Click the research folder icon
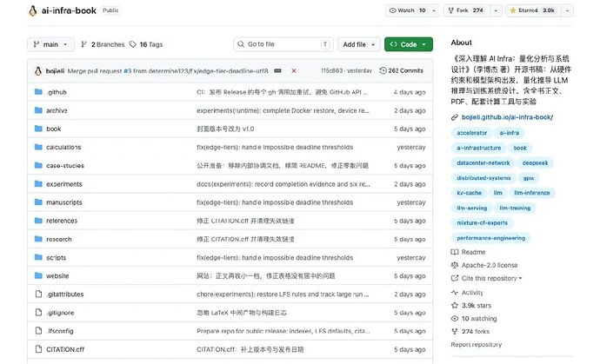 (38, 239)
